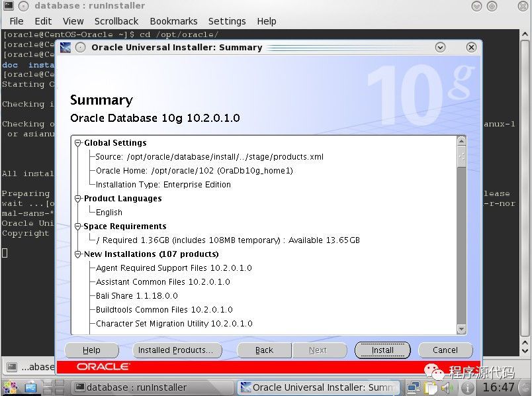Viewport: 532px width, 396px height.
Task: Click the network monitor tray icon
Action: (x=414, y=387)
